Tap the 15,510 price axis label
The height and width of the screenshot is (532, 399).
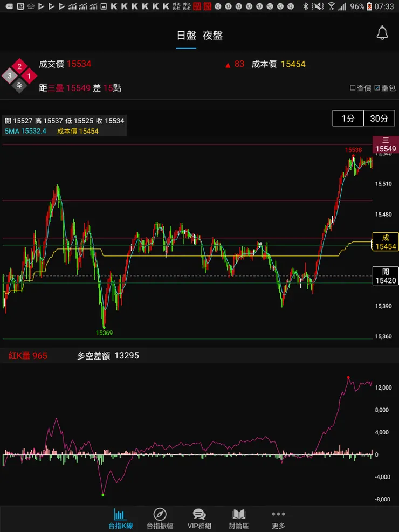point(383,184)
